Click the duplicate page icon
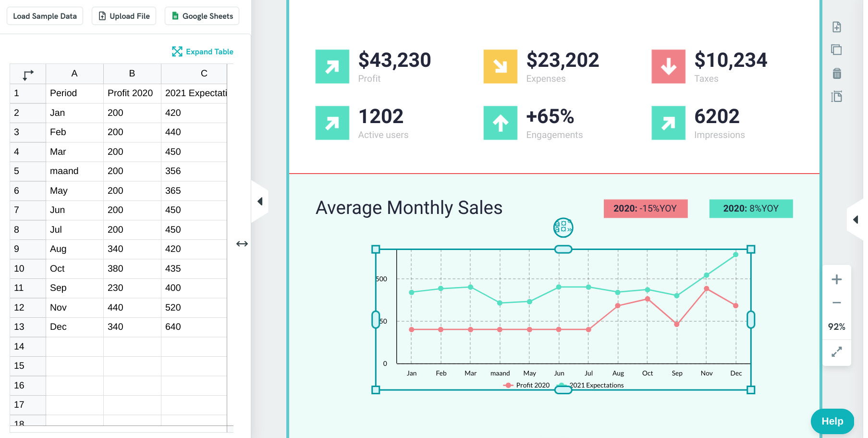The width and height of the screenshot is (868, 438). click(x=836, y=50)
